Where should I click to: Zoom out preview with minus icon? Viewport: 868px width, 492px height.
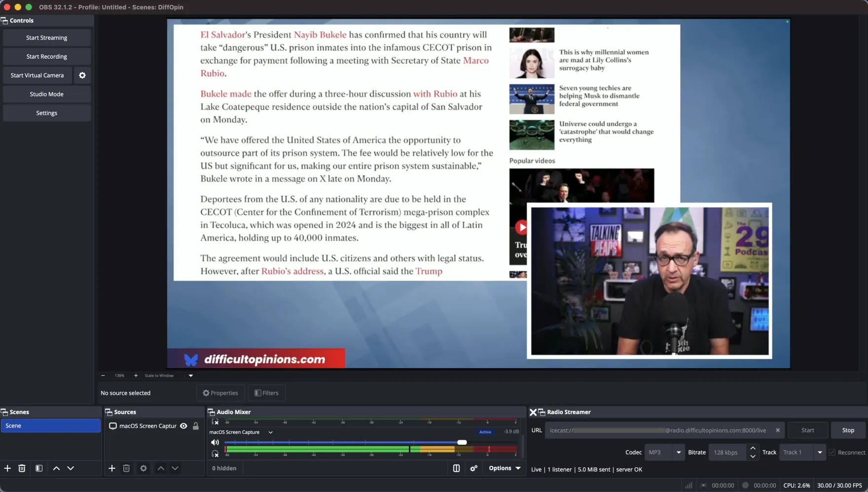[x=103, y=376]
